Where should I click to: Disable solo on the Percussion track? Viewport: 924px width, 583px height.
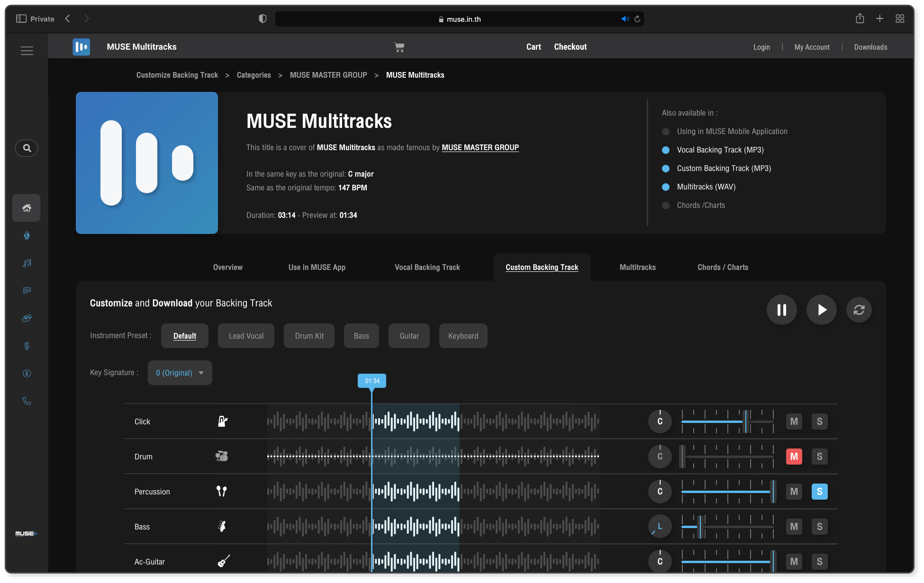click(x=820, y=492)
